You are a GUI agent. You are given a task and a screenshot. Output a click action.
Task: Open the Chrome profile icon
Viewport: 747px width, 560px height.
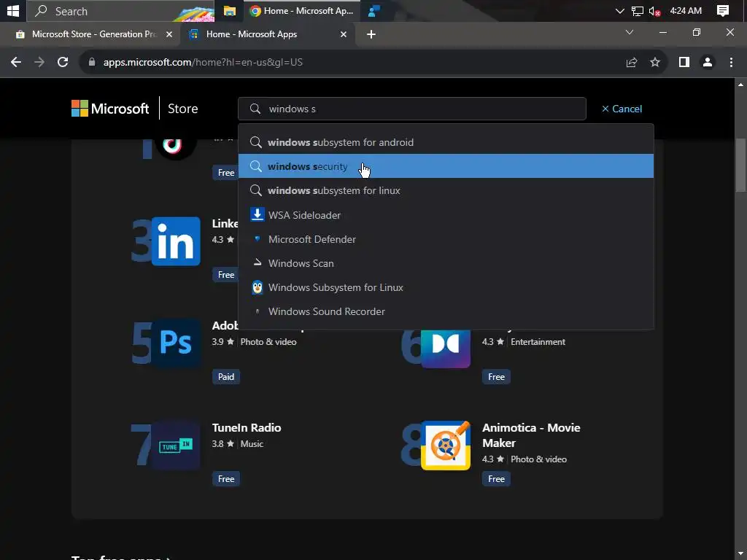click(x=708, y=62)
